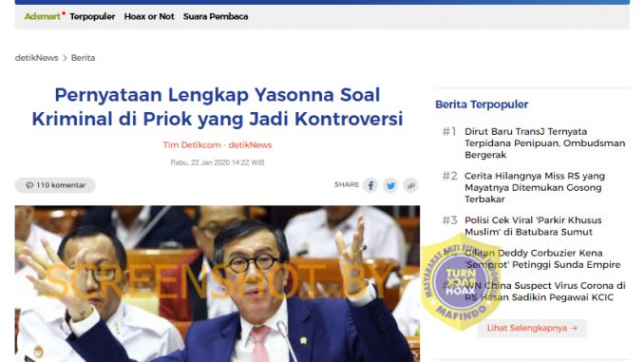This screenshot has width=644, height=362.
Task: Click the breadcrumb chevron after detikNews
Action: tap(65, 58)
